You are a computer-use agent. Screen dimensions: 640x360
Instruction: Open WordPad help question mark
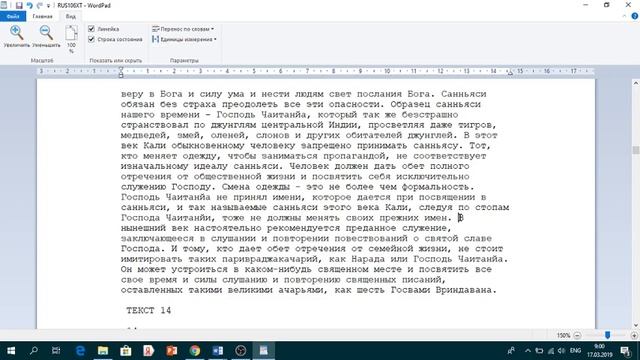(x=635, y=16)
